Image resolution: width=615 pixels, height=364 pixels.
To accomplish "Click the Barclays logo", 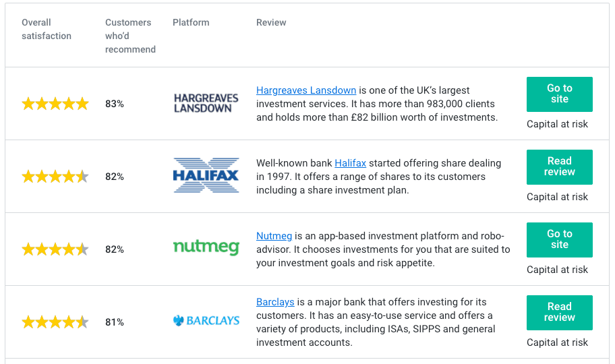I will (x=206, y=321).
